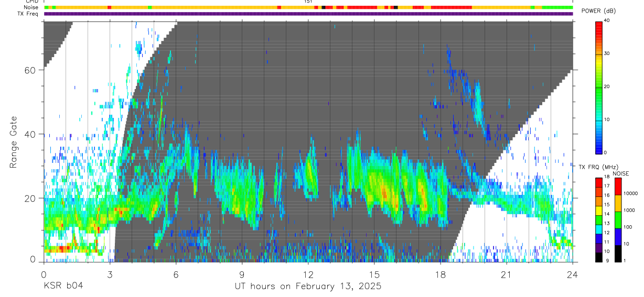644x297 pixels.
Task: Click the 'UT hours on February 13, 2025' title
Action: 308,287
